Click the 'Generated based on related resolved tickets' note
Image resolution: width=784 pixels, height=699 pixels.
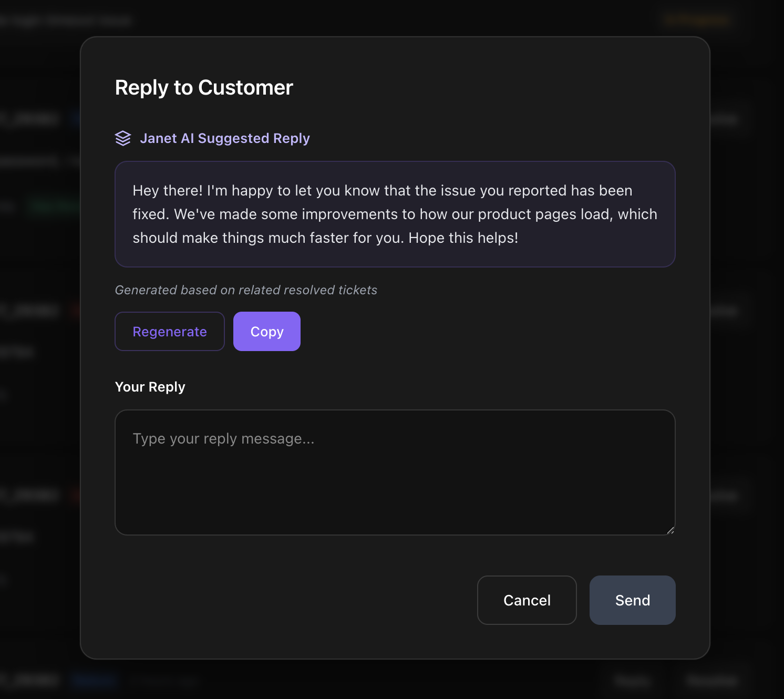pos(246,290)
